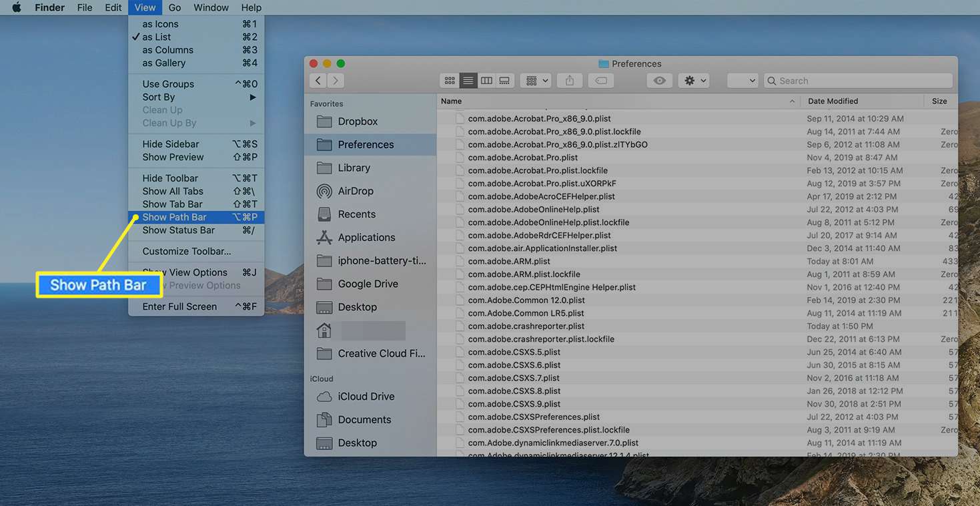Sort by the Date Modified column header
Screen dimensions: 980x506
pyautogui.click(x=833, y=101)
